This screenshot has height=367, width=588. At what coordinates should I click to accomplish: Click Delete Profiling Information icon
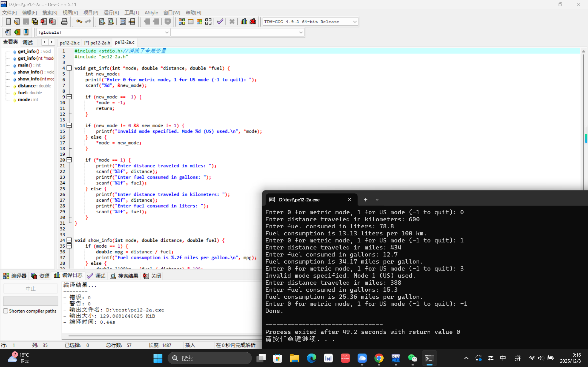[x=253, y=21]
